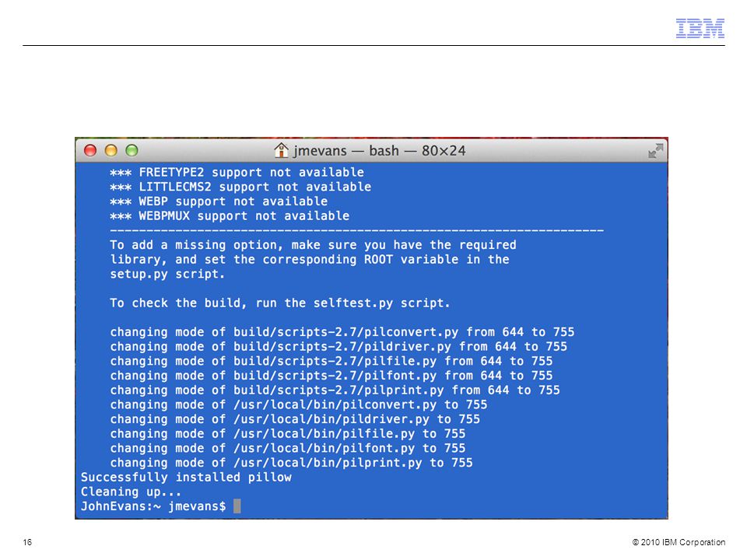747x560 pixels.
Task: Enter fullscreen using the arrows icon
Action: pos(655,151)
